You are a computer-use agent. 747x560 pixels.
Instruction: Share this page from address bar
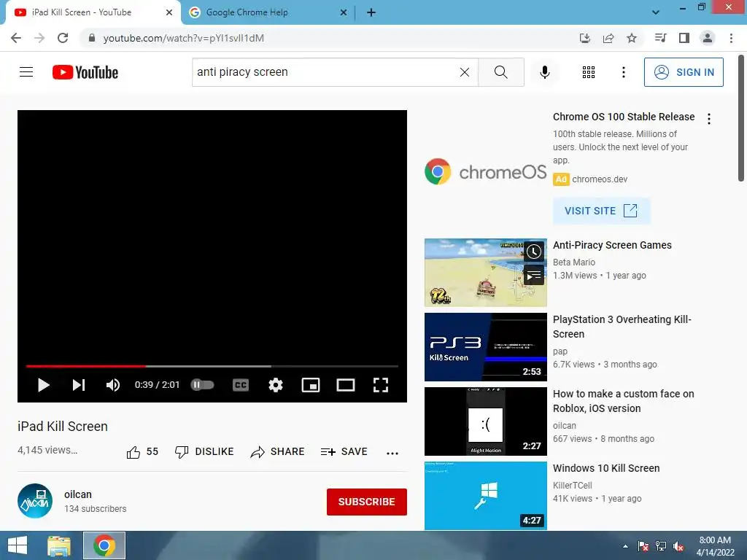(x=608, y=38)
